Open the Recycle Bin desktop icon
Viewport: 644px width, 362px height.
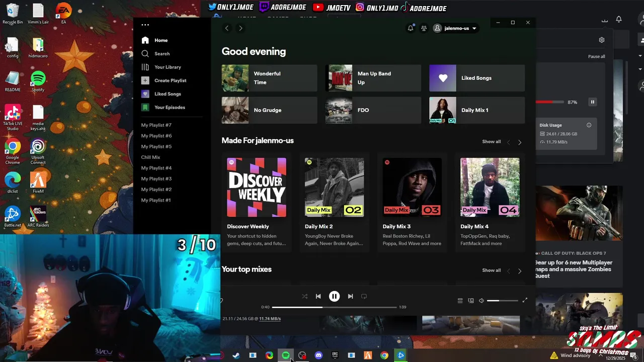point(13,14)
